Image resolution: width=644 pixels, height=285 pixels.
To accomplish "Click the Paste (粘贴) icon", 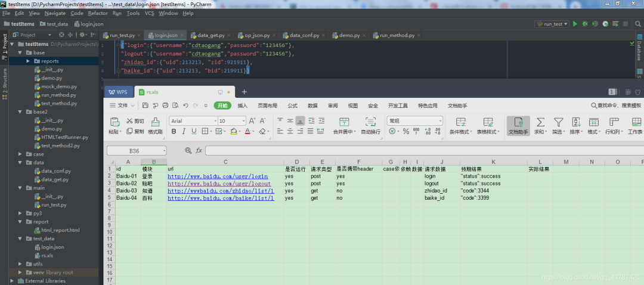I will point(114,122).
